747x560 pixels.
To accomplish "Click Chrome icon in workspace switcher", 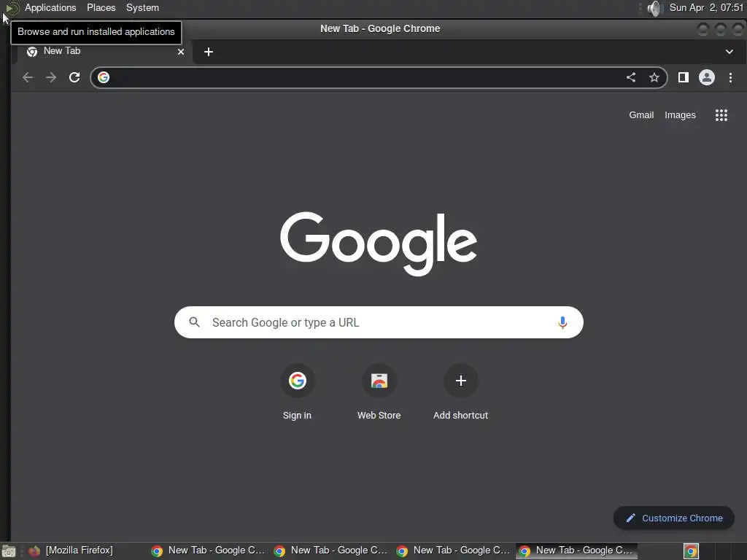I will [x=691, y=551].
